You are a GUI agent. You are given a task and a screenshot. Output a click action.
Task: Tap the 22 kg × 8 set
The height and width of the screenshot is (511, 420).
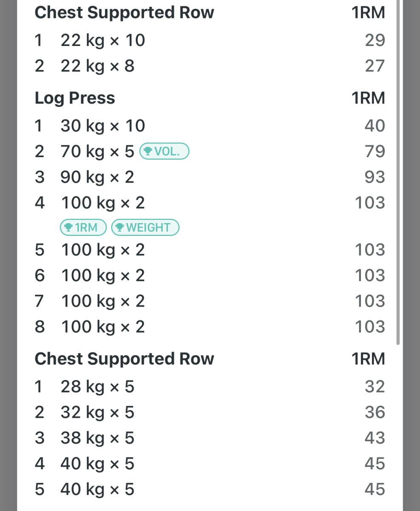(97, 66)
